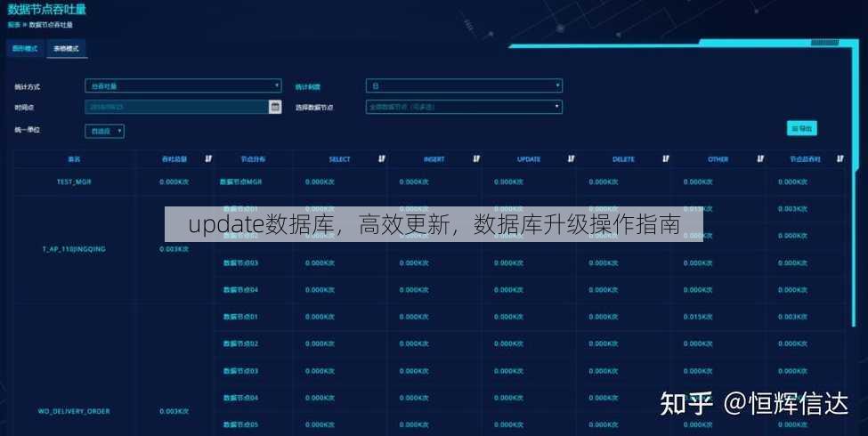Viewport: 868px width, 436px height.
Task: Sort by DELETE column using sort icon
Action: [665, 158]
